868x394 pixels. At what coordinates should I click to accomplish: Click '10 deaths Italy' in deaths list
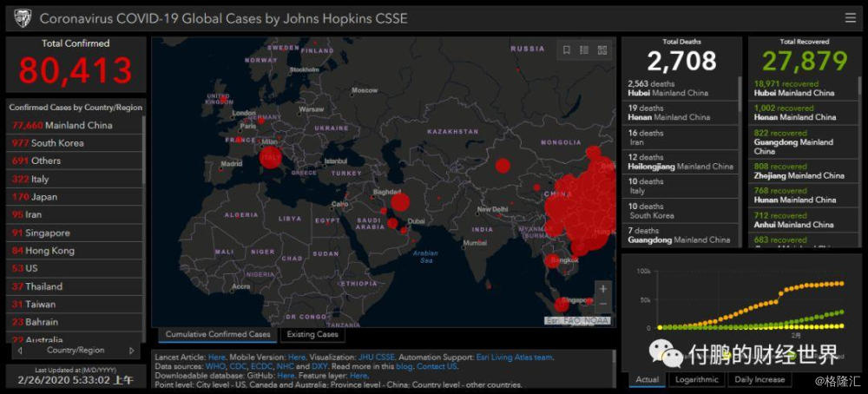point(681,186)
